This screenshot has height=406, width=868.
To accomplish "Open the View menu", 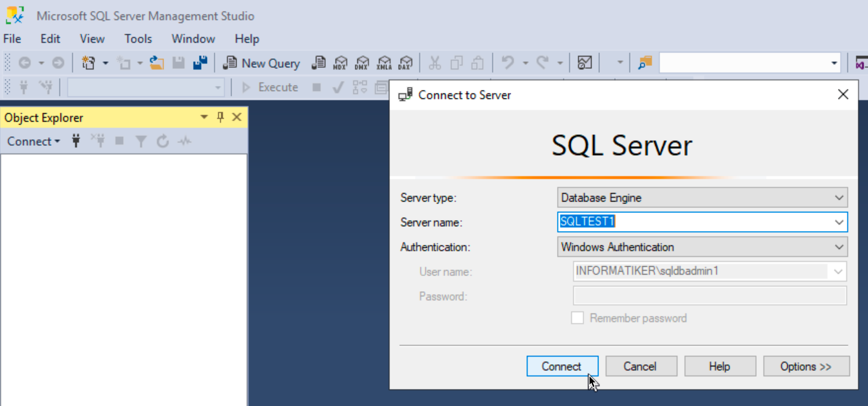I will point(92,39).
